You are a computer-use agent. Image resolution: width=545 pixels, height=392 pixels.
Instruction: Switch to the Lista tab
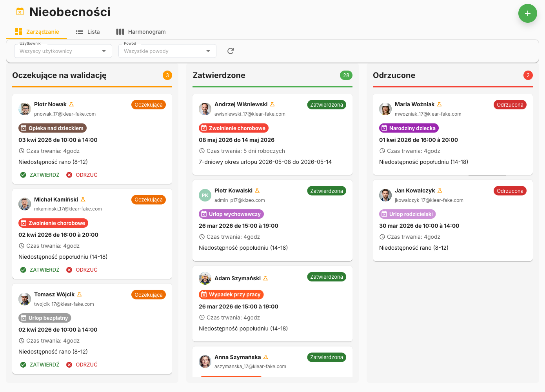(x=88, y=32)
